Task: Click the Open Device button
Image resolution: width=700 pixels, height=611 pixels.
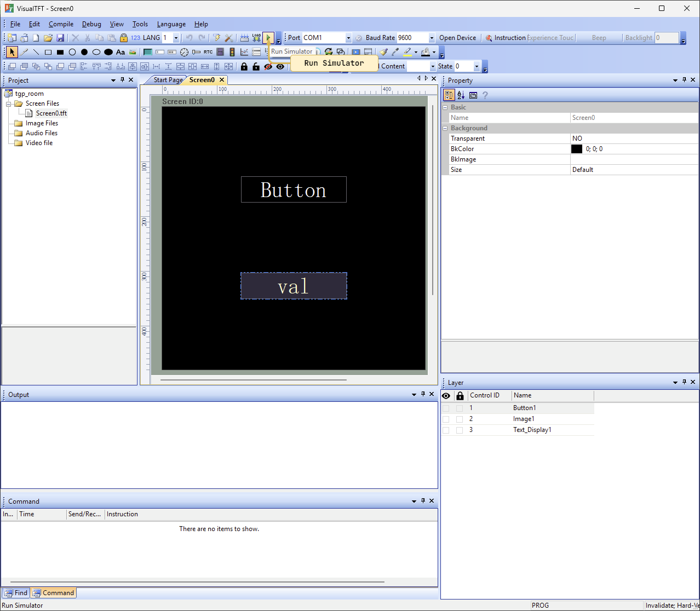Action: point(457,38)
